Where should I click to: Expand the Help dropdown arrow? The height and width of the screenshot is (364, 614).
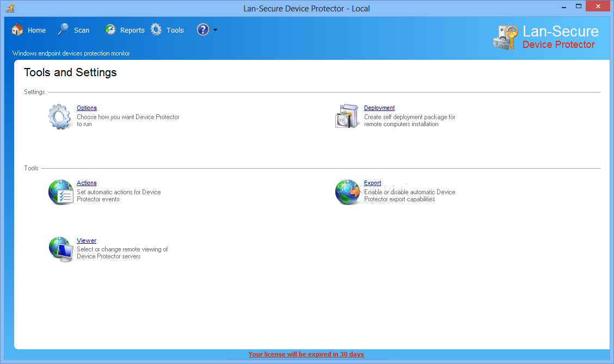click(215, 30)
